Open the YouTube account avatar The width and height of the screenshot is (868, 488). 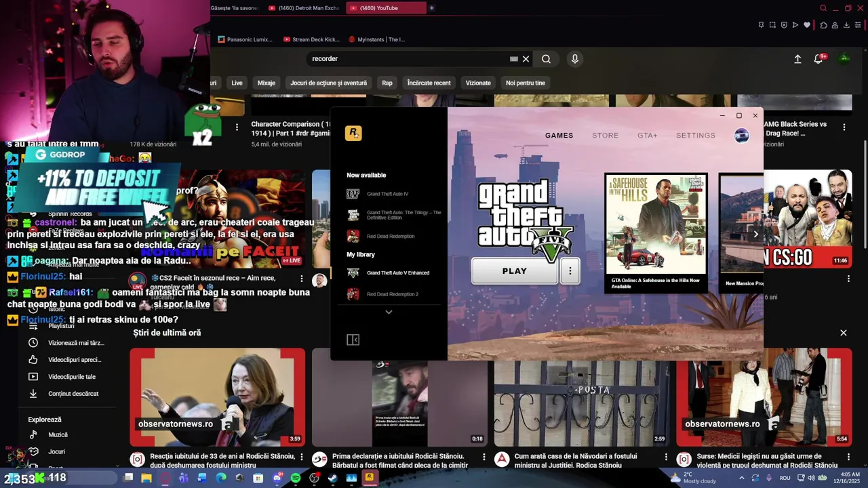(844, 58)
